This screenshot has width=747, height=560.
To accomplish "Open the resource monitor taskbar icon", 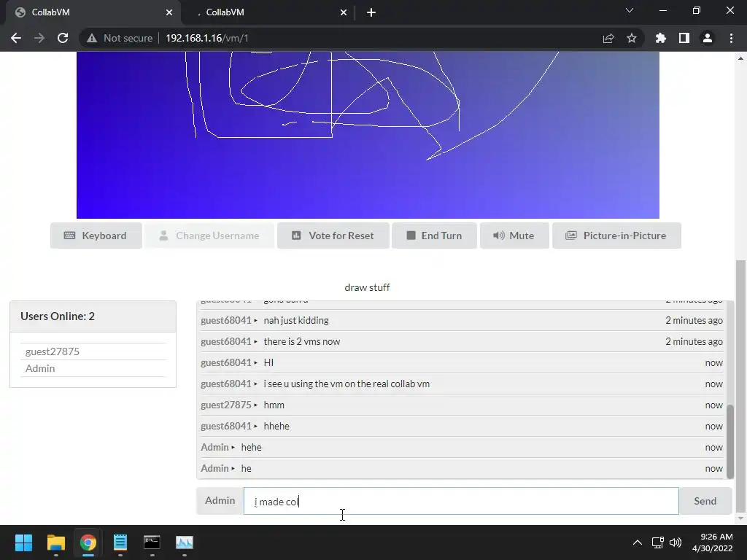I will point(185,542).
